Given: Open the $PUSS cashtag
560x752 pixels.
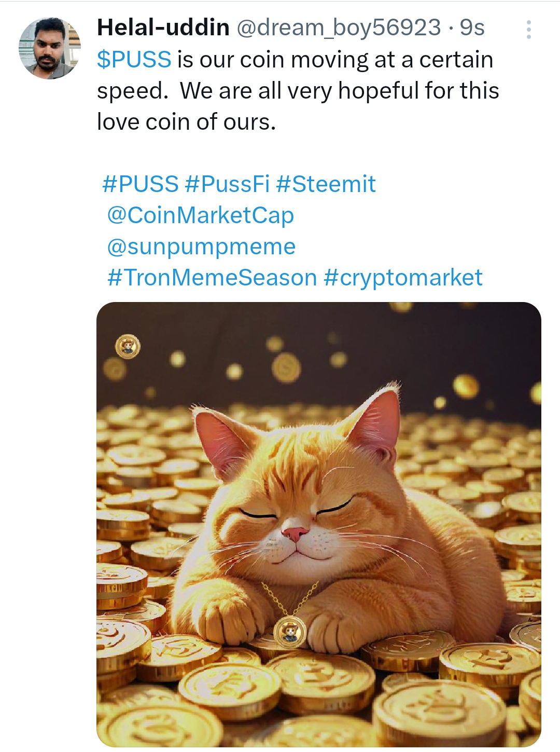Looking at the screenshot, I should pos(134,60).
